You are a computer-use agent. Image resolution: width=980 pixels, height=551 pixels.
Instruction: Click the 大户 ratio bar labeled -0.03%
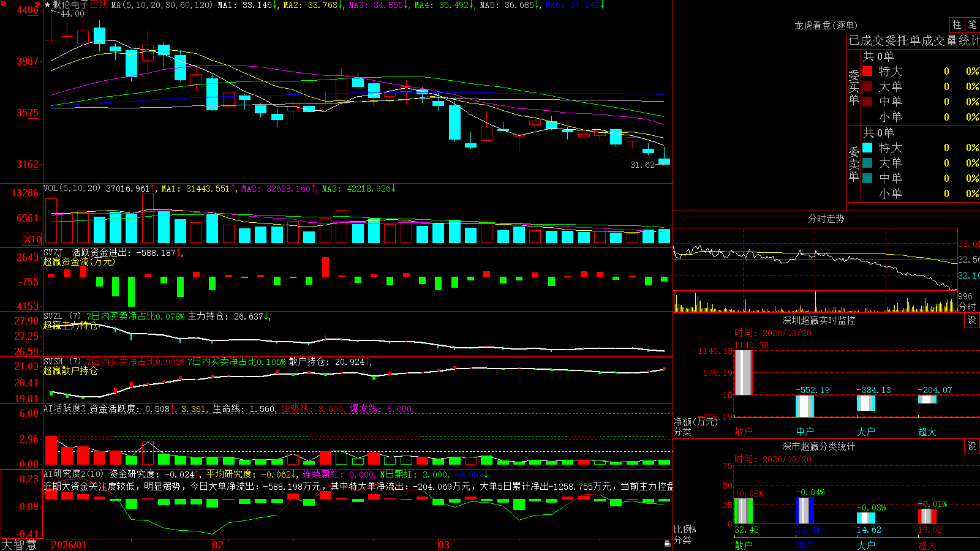[x=865, y=518]
